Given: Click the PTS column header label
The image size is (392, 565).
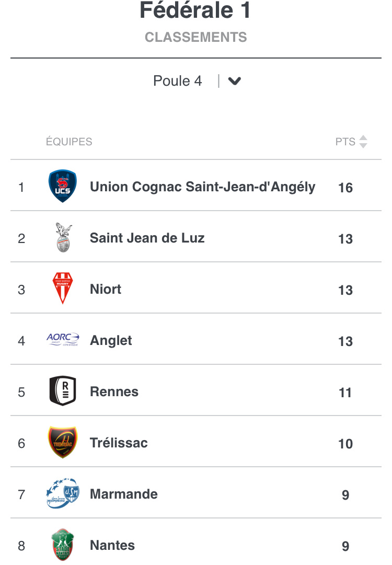Looking at the screenshot, I should click(x=345, y=142).
